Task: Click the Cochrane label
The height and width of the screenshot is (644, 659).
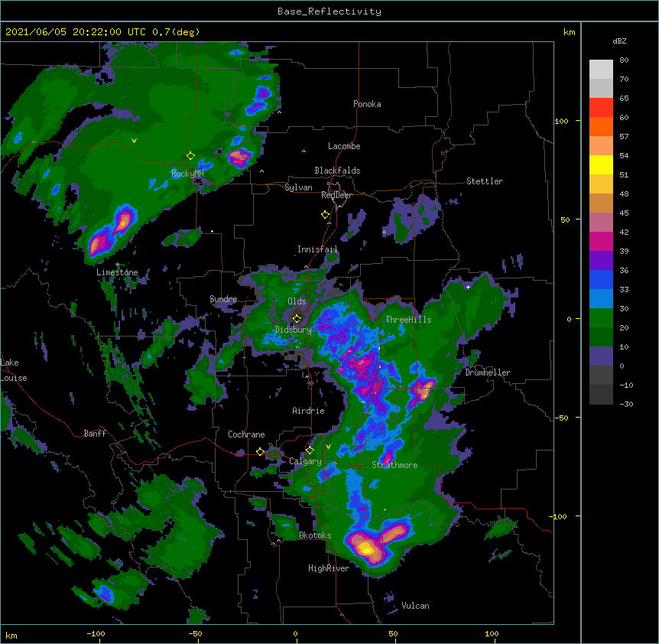Action: (246, 434)
